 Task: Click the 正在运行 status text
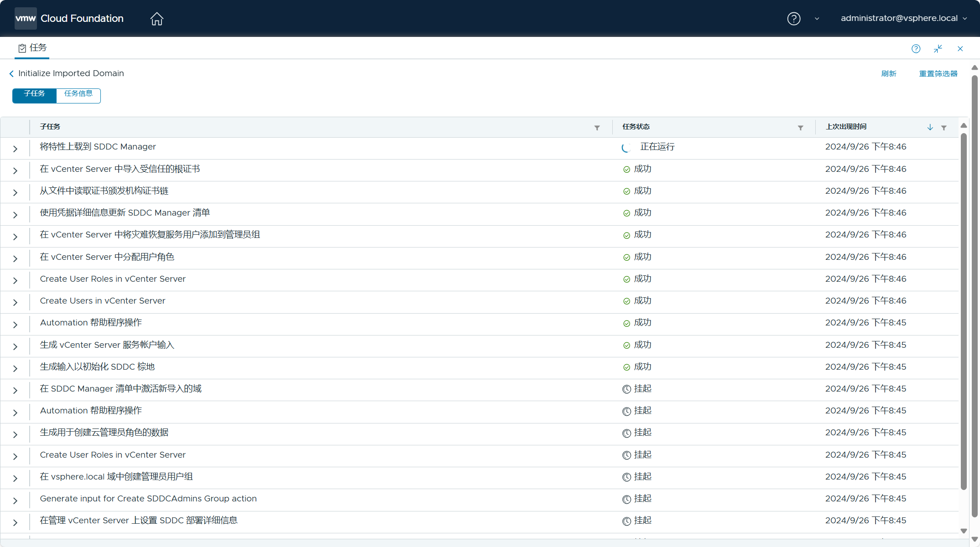[657, 147]
